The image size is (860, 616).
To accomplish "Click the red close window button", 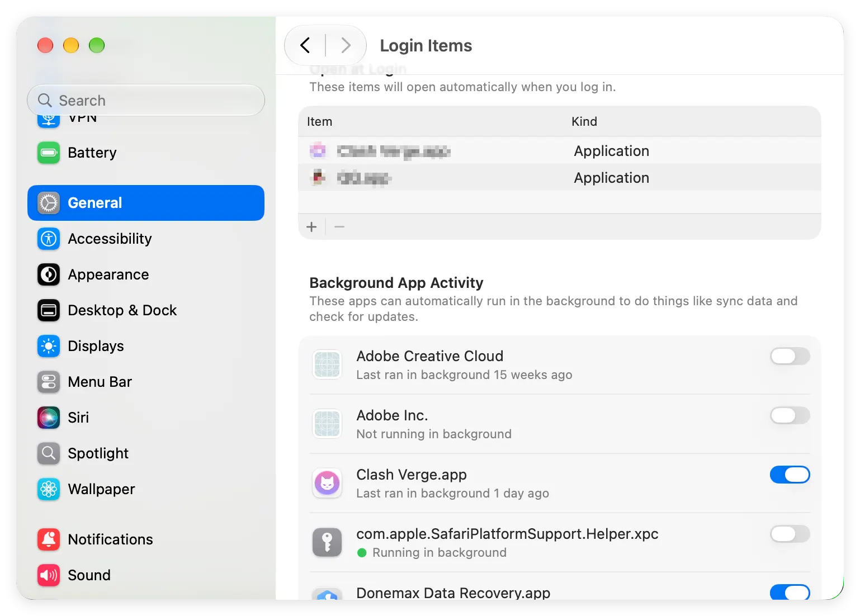I will click(x=45, y=45).
